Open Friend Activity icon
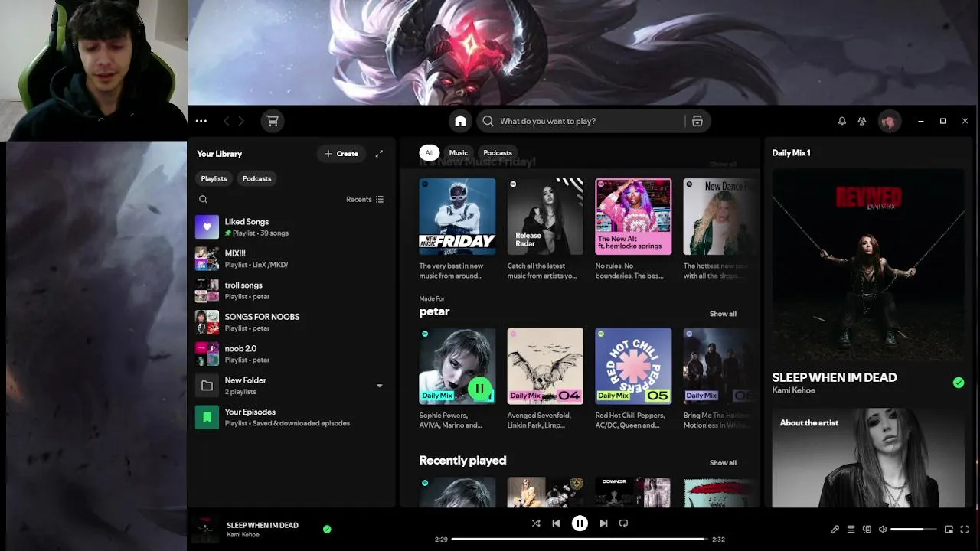 point(862,121)
